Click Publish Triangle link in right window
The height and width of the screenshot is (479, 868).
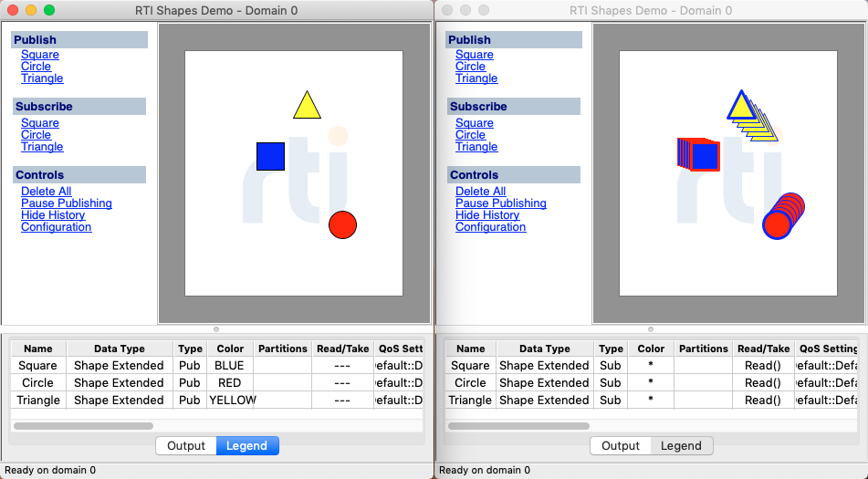point(476,78)
